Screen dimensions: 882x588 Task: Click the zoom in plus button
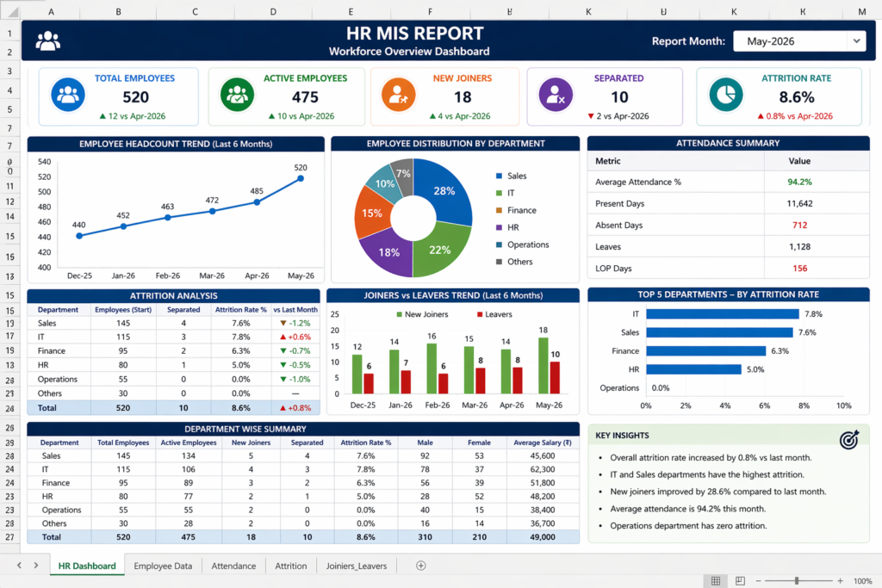coord(841,581)
